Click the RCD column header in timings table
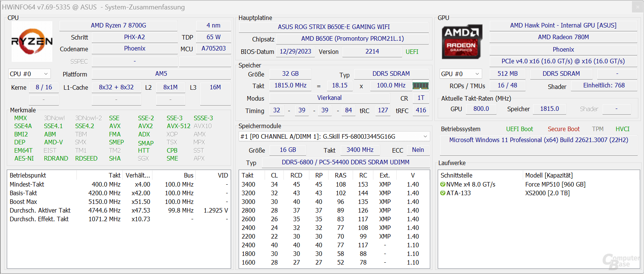Screen dimensions: 644x274 296,175
